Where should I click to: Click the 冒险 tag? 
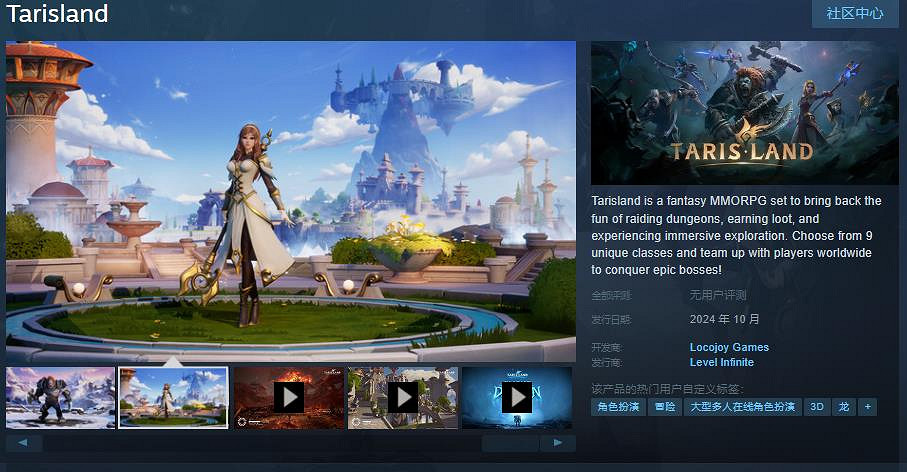point(664,407)
